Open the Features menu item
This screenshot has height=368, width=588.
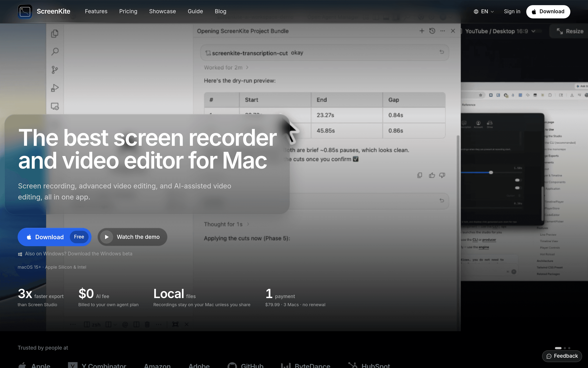[96, 11]
